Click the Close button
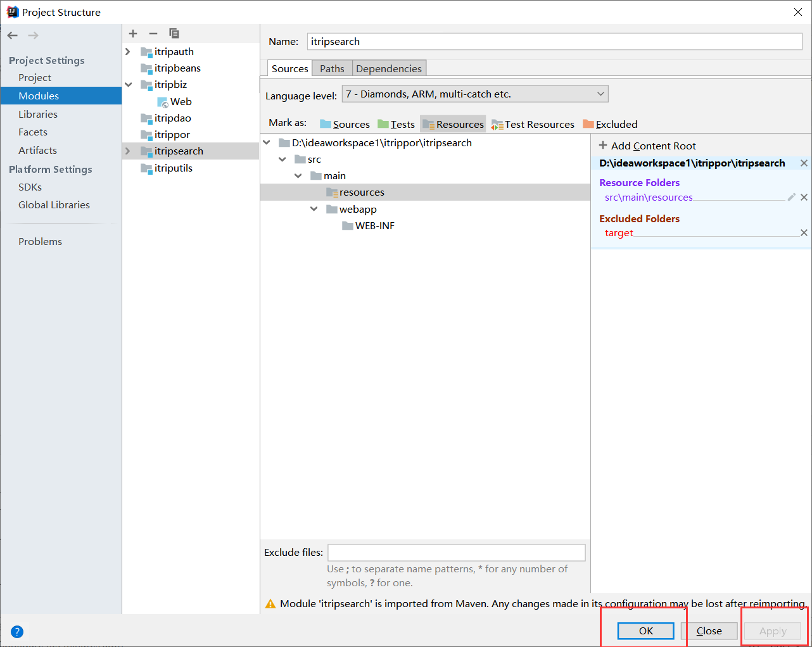 pos(709,631)
